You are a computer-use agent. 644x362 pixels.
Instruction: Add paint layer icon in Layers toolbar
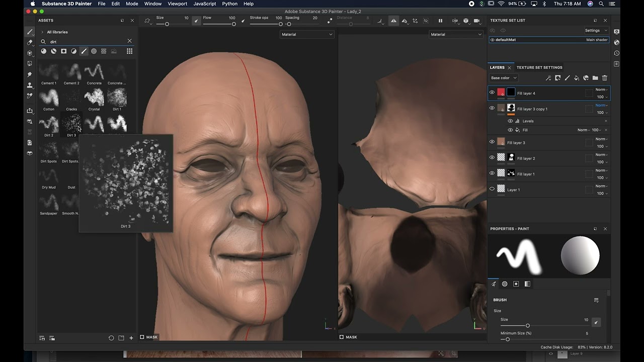click(x=567, y=78)
